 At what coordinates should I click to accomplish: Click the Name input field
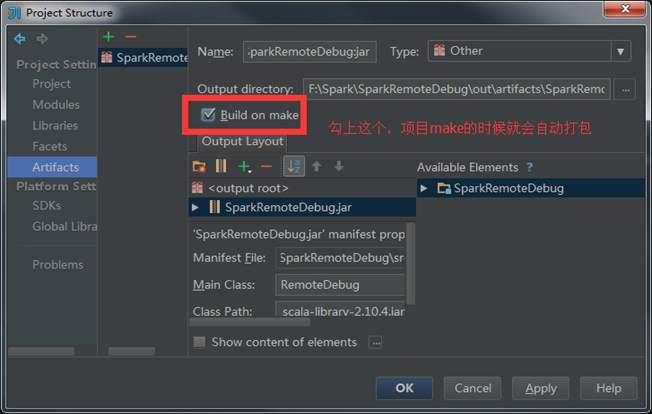[310, 52]
